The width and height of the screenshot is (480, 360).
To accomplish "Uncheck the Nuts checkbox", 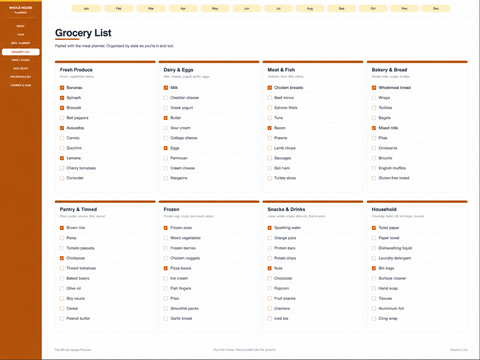I will point(270,268).
